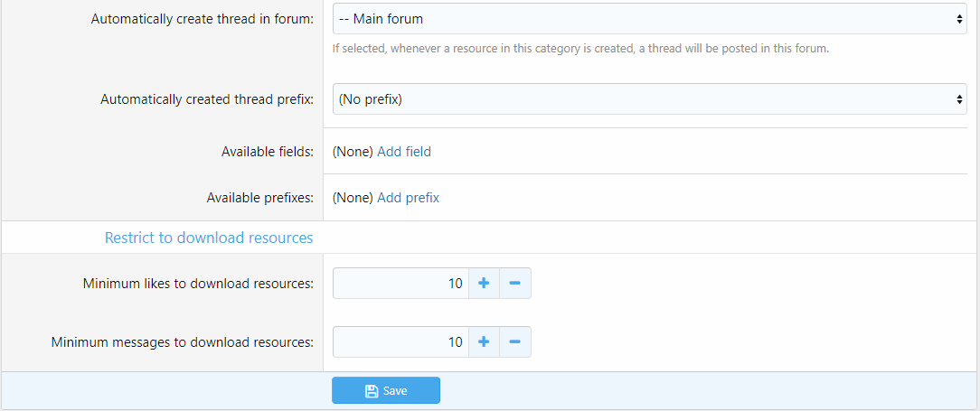980x411 pixels.
Task: Increase minimum messages with plus icon
Action: tap(484, 342)
